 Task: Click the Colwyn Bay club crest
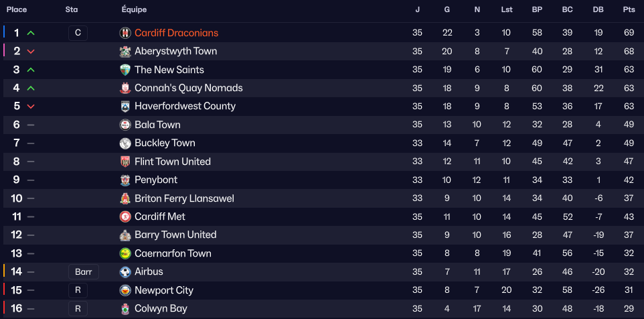tap(125, 309)
